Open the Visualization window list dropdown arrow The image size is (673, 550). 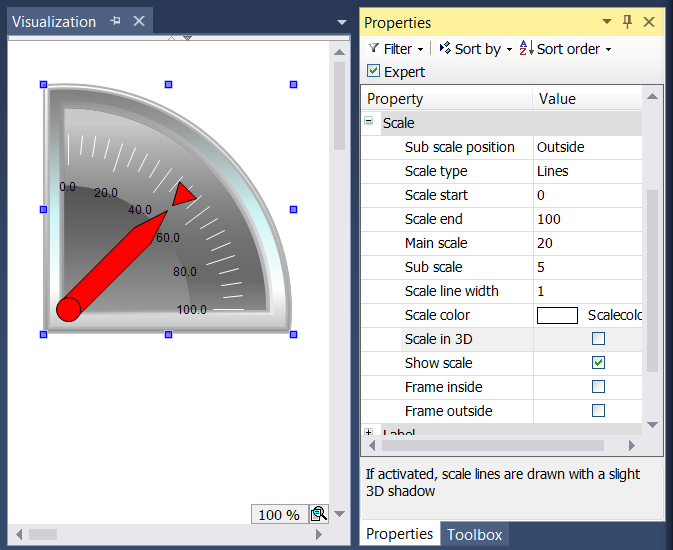tap(342, 22)
